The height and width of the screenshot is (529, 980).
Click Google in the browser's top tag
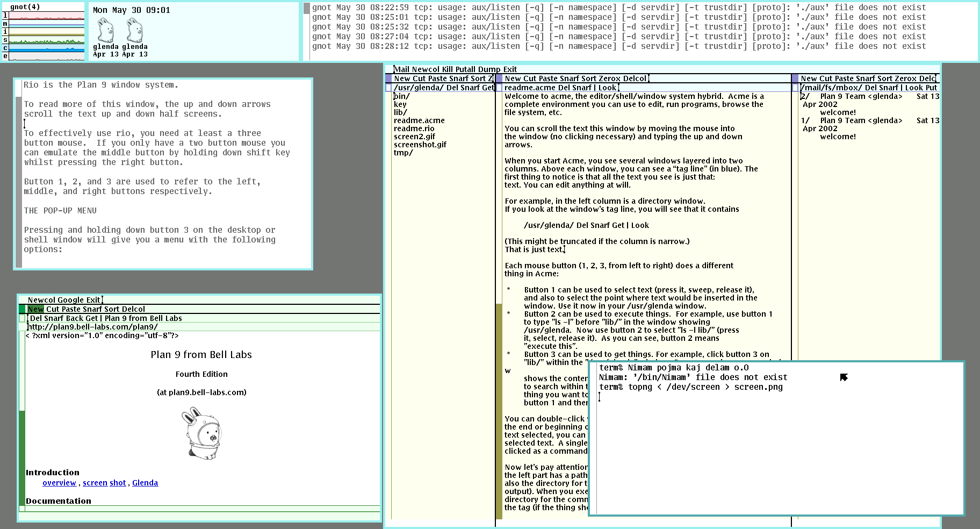coord(71,300)
